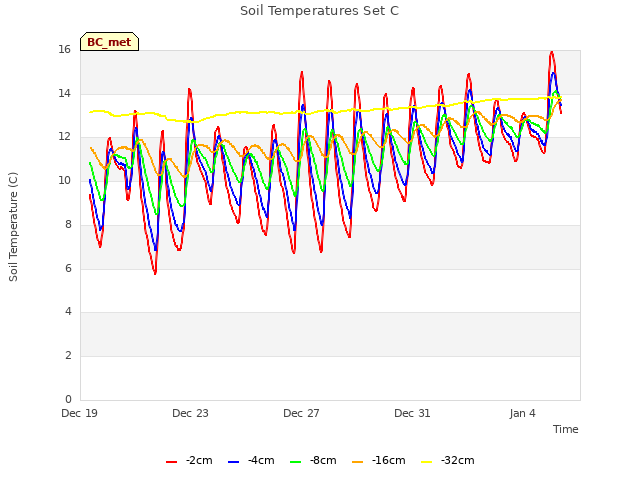Click the red -2cm legend swatch
Image resolution: width=640 pixels, height=480 pixels.
coord(171,462)
